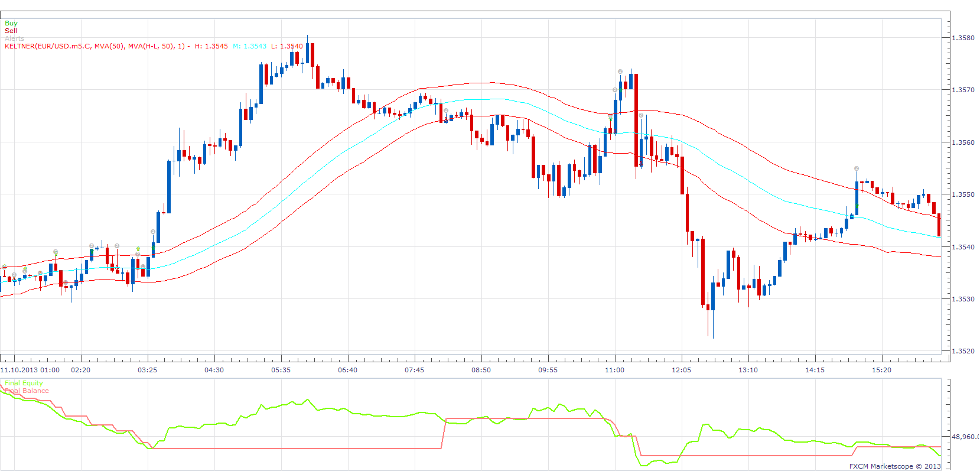
Task: Click the 04:30 time axis label
Action: point(214,370)
